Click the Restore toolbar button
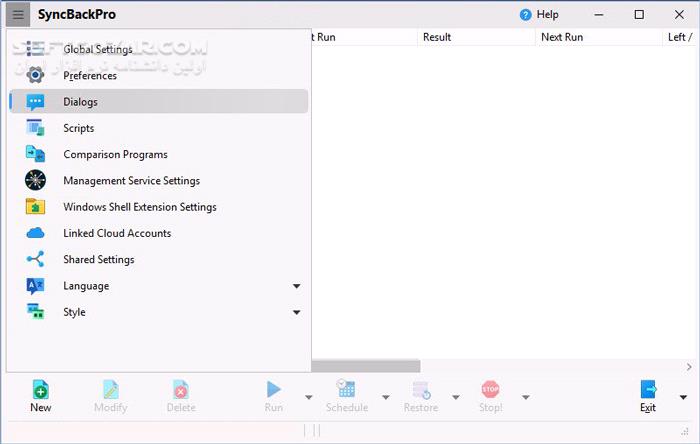The width and height of the screenshot is (700, 444). [421, 396]
